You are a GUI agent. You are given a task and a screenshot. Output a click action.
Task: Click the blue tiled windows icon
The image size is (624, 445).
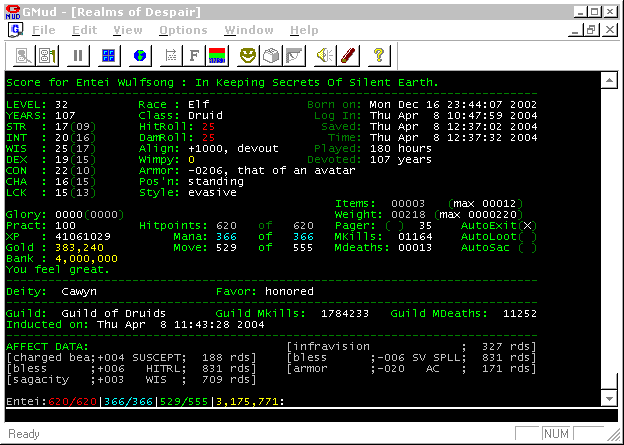(x=109, y=55)
